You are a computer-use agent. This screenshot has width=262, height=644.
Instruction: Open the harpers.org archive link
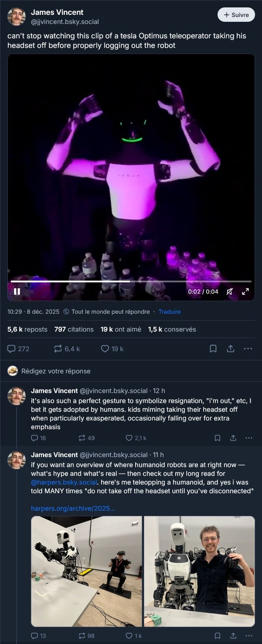pos(73,508)
